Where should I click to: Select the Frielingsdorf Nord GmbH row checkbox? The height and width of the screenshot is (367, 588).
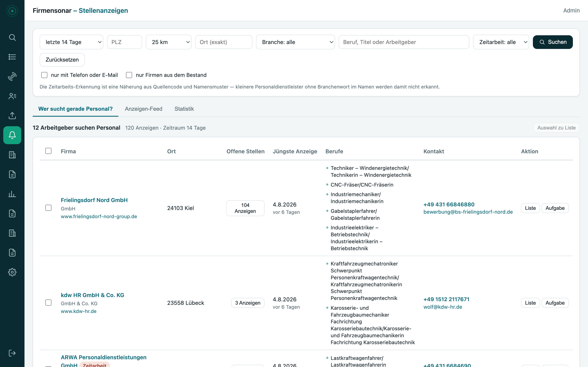[48, 208]
